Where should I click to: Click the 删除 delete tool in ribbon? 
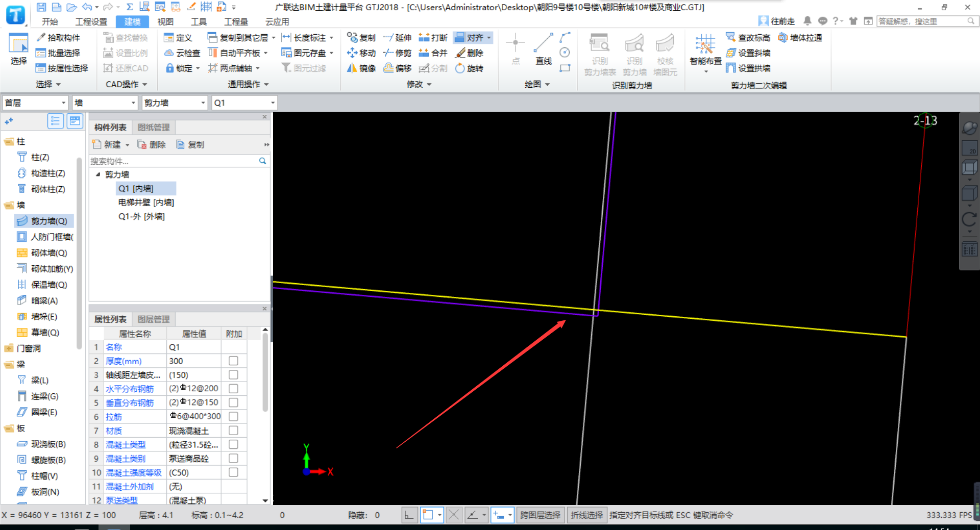pos(470,53)
